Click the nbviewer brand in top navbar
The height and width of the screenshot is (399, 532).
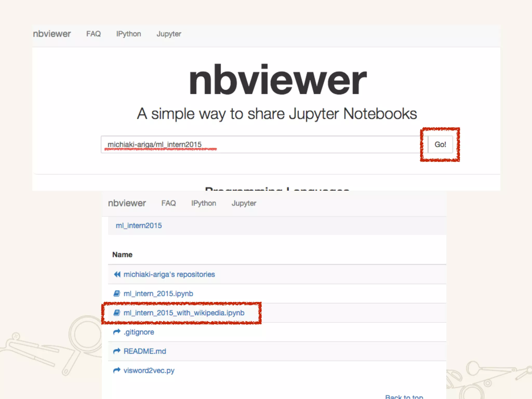click(52, 34)
